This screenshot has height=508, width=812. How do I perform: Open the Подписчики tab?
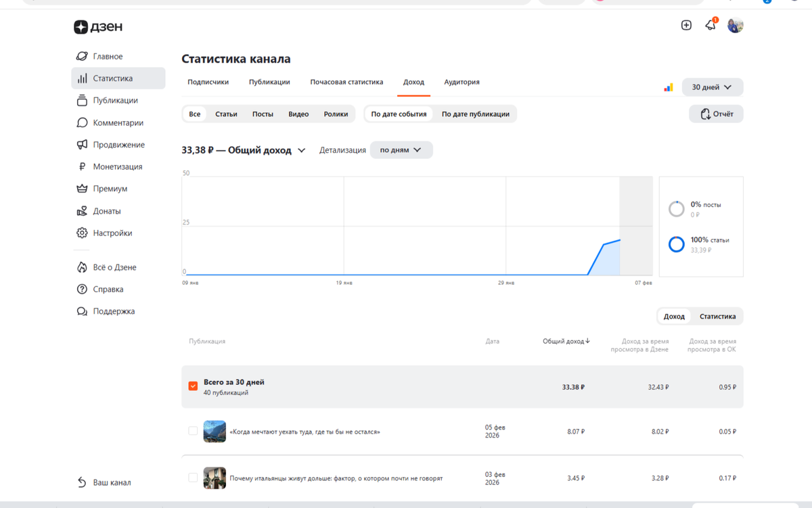[x=208, y=82]
